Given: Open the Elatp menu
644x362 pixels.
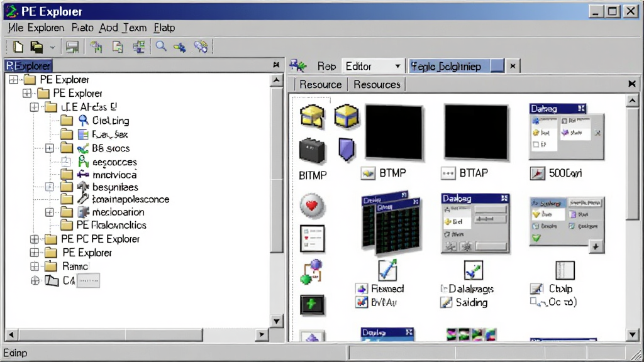Looking at the screenshot, I should coord(164,28).
